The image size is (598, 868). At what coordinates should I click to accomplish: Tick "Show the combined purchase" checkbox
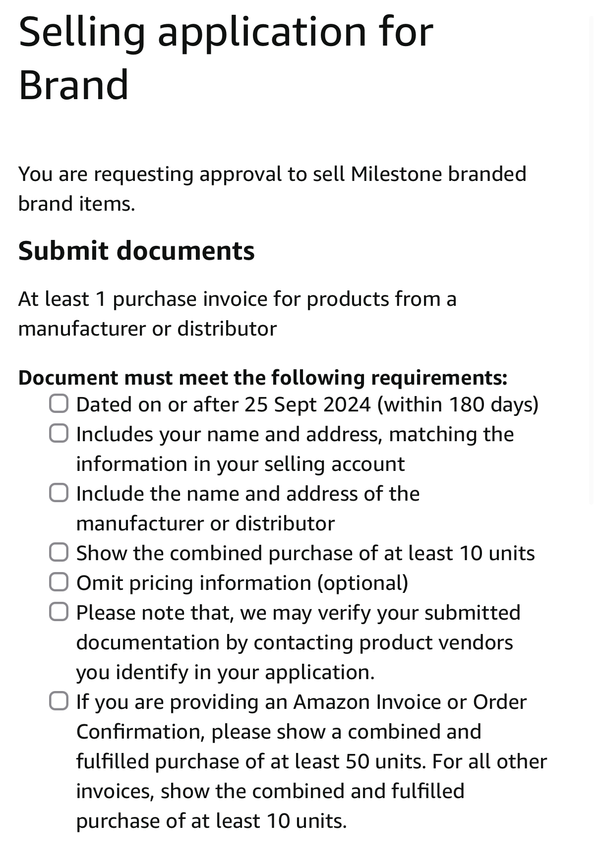59,552
